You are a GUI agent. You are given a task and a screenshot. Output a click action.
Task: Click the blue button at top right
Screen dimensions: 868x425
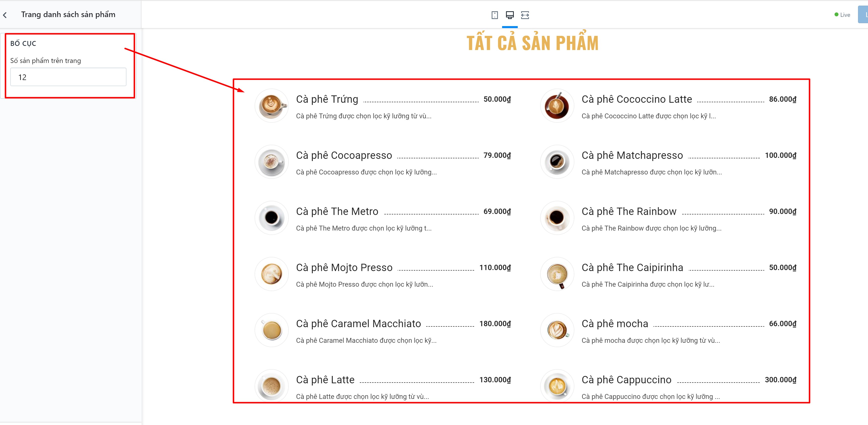[x=863, y=15]
